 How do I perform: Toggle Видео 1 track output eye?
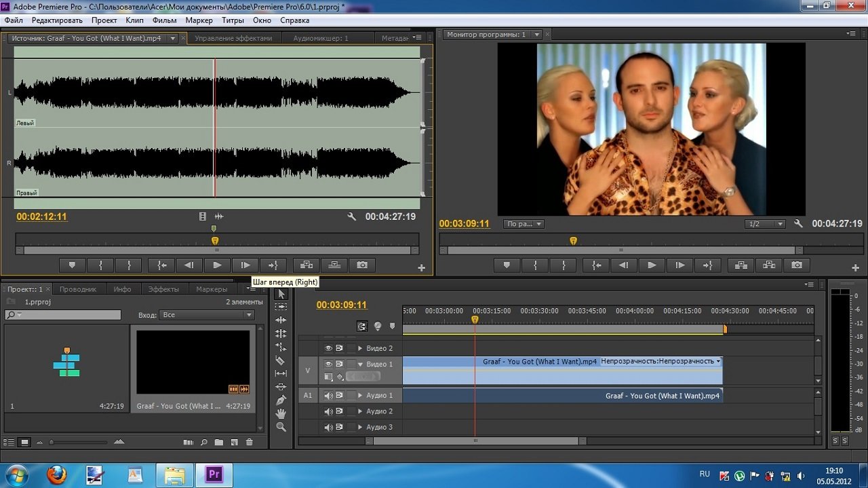coord(328,364)
